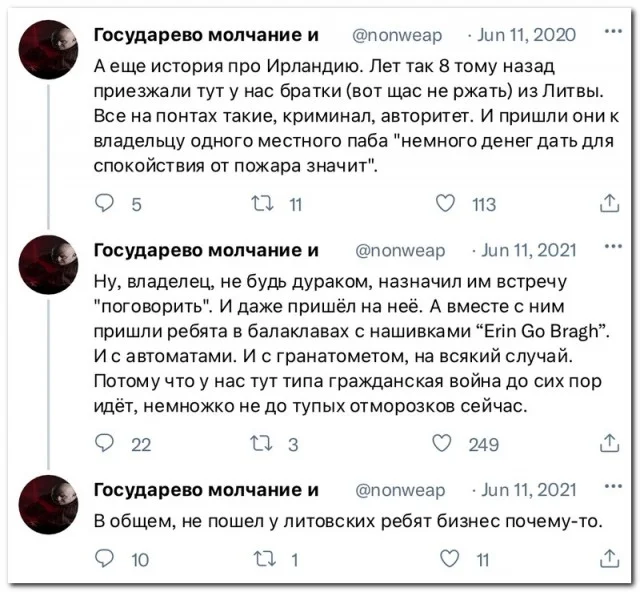The image size is (640, 592).
Task: Share the Erin Go Bragh tweet
Action: pos(608,443)
